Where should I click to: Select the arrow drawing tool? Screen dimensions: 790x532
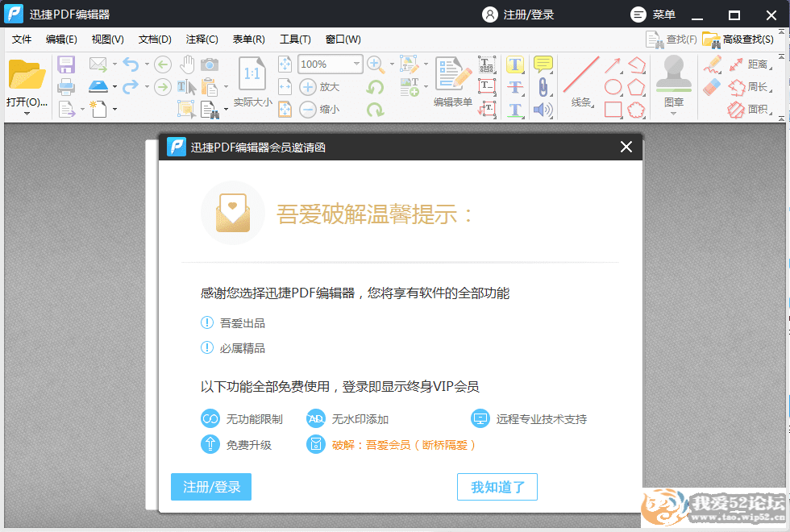[613, 65]
